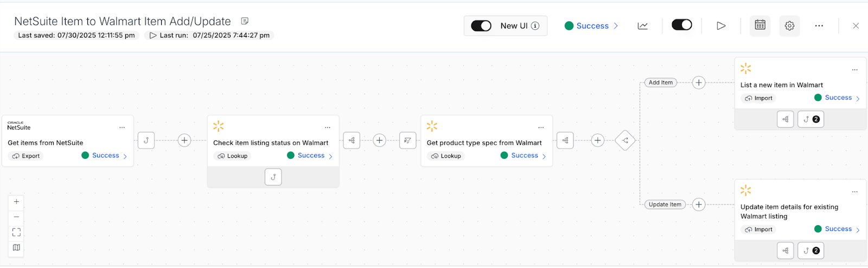Add step on Add Item branch

699,82
